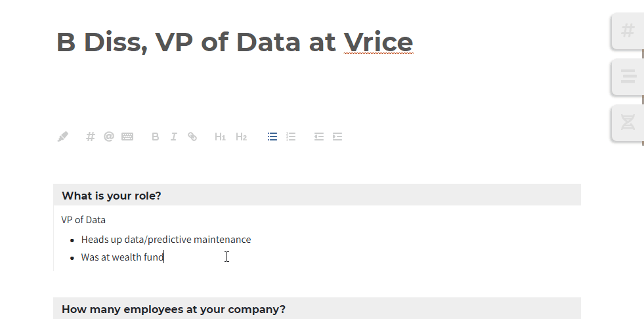Apply Heading 1 formatting

click(x=221, y=137)
